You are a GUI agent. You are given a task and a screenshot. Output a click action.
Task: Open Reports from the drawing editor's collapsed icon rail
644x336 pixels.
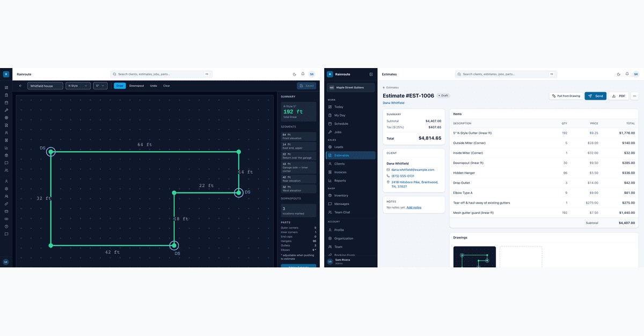pos(6,147)
